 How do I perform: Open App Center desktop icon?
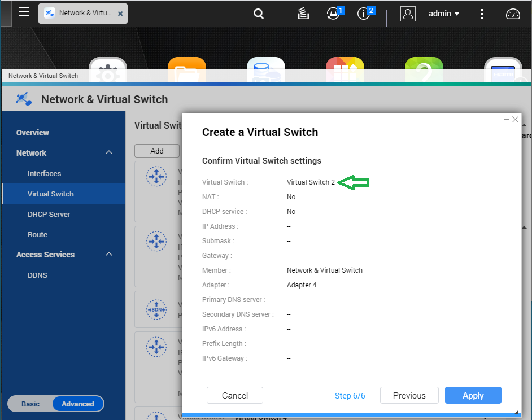click(345, 69)
